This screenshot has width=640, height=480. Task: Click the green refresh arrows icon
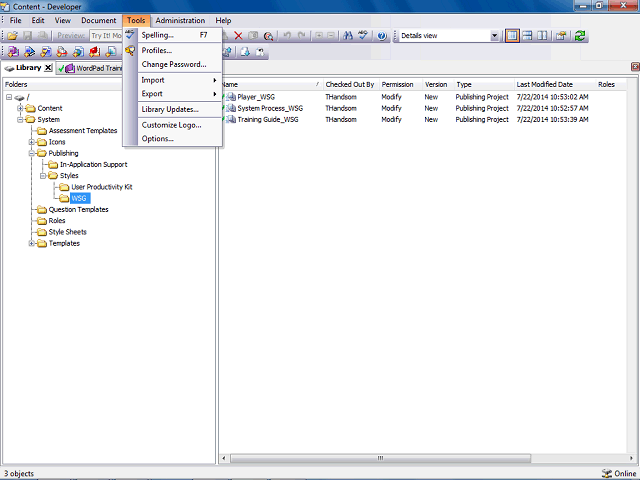[x=580, y=36]
